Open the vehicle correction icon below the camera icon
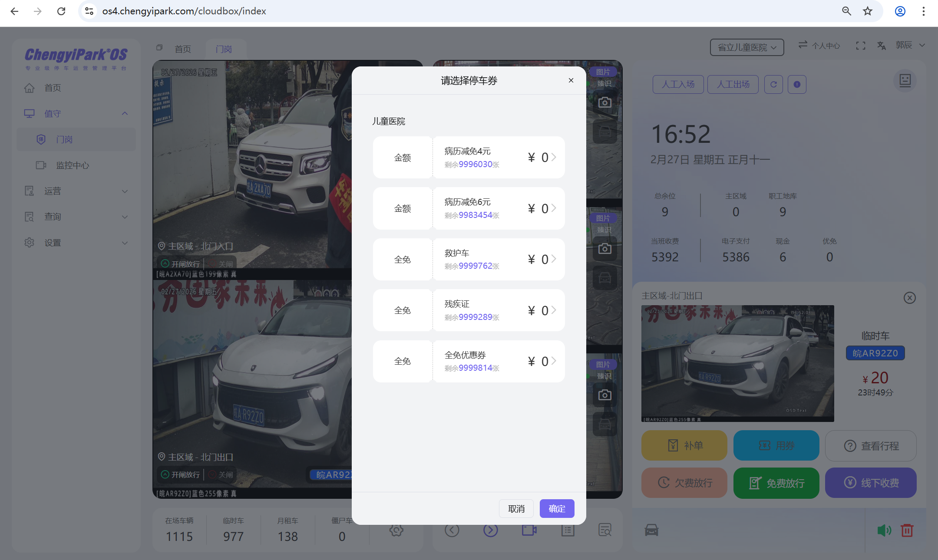 point(605,132)
